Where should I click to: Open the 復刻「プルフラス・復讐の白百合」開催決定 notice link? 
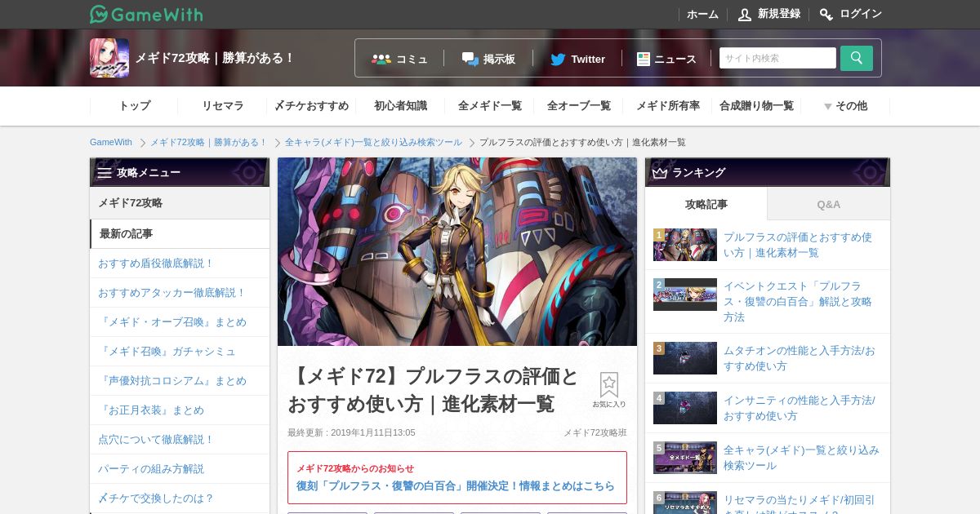pyautogui.click(x=456, y=485)
